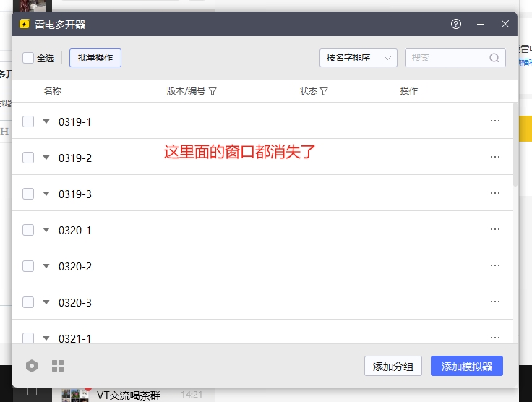Select the 0320-1 group checkbox
Viewport: 532px width, 402px height.
tap(28, 230)
